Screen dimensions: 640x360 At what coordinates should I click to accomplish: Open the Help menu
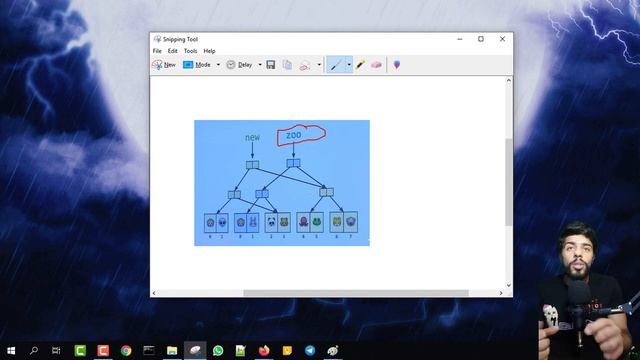coord(209,51)
